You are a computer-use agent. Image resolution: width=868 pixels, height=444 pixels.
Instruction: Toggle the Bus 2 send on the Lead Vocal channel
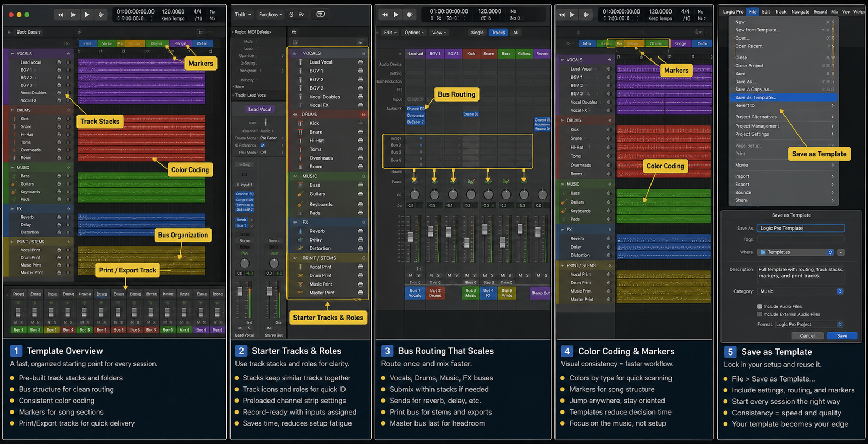420,145
